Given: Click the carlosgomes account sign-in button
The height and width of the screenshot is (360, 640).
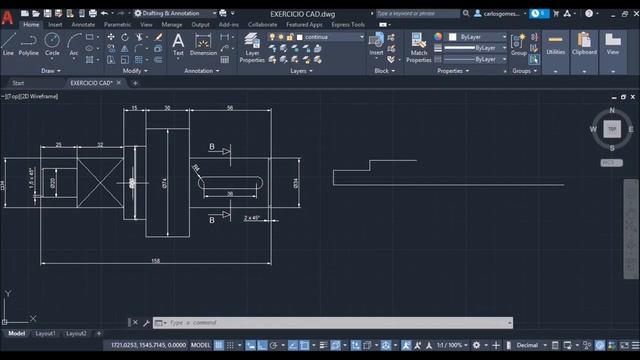Looking at the screenshot, I should (x=499, y=13).
